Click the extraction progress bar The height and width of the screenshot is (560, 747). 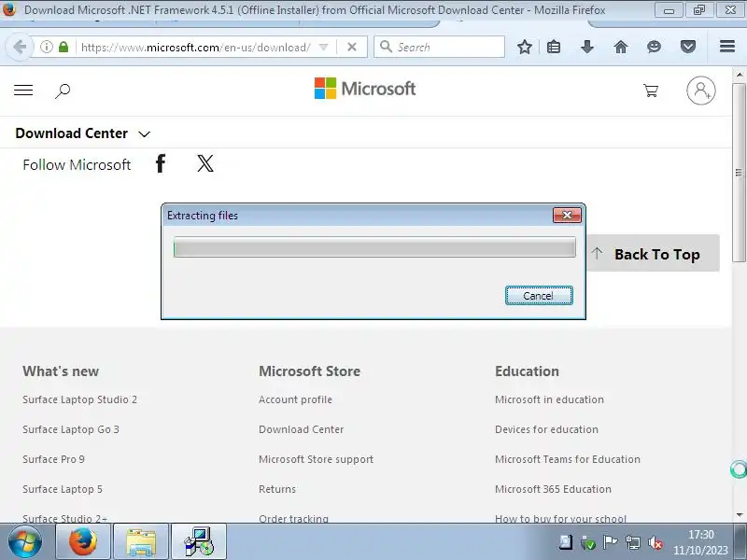click(x=374, y=247)
